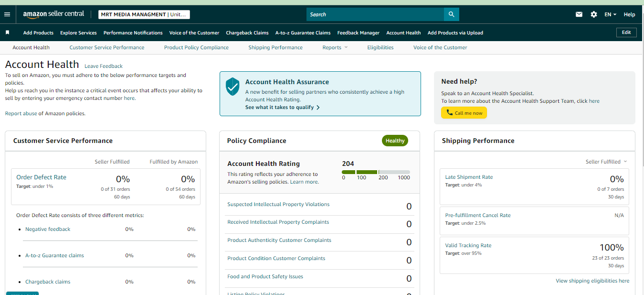Open Performance Notifications bookmark

tap(133, 33)
